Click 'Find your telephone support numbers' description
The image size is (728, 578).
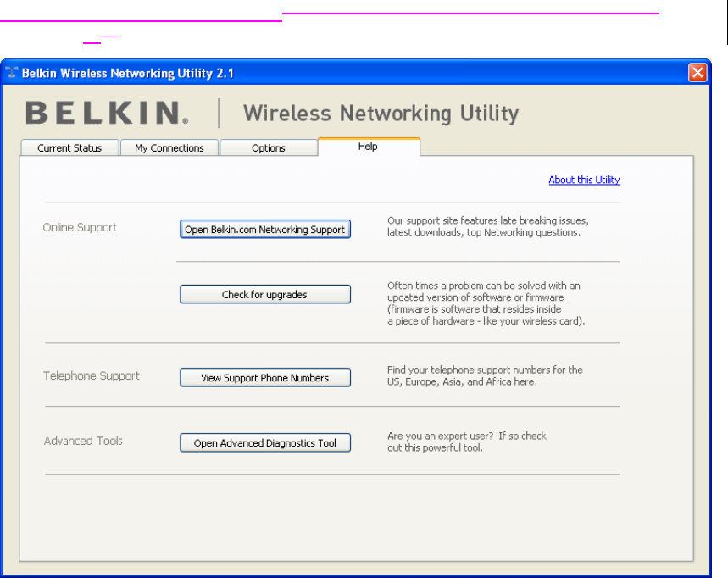[485, 375]
